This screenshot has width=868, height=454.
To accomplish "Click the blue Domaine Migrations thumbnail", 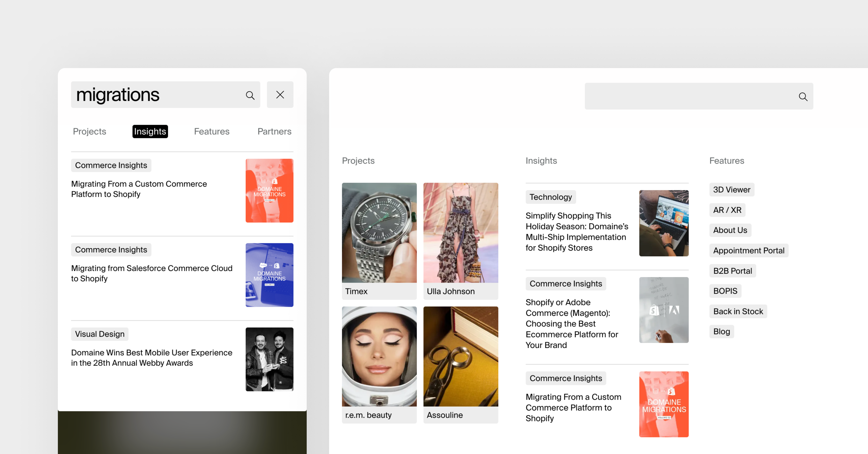I will 269,275.
